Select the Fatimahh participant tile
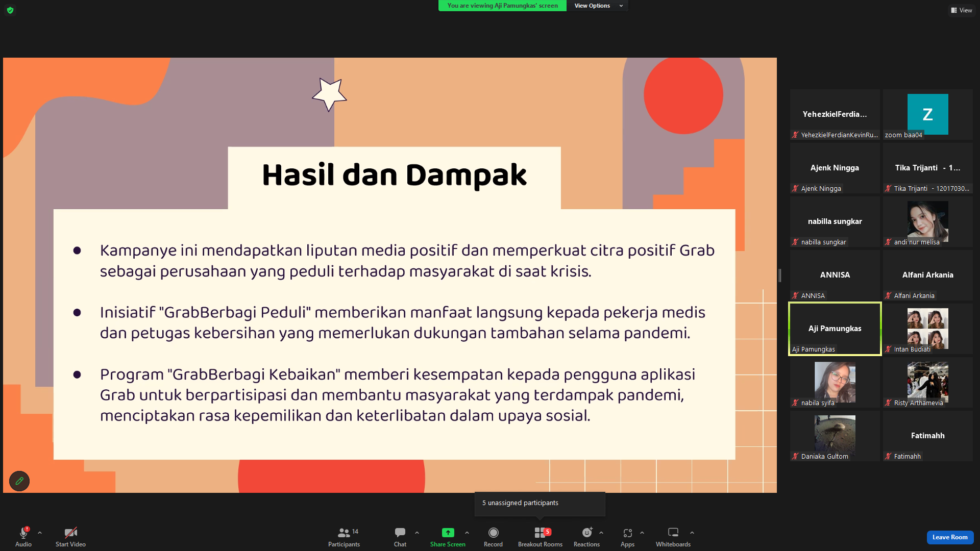 pyautogui.click(x=928, y=436)
